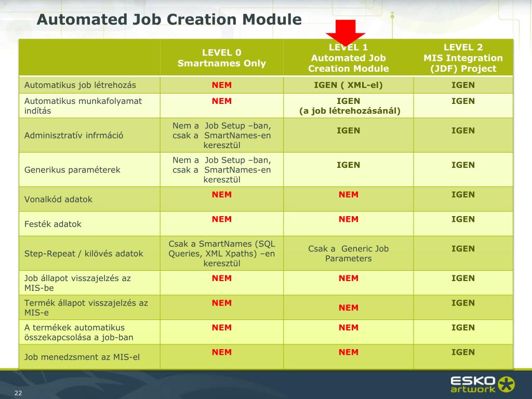Click Level 1 NEM in the Termék állapot visszajelzés row

tap(349, 308)
